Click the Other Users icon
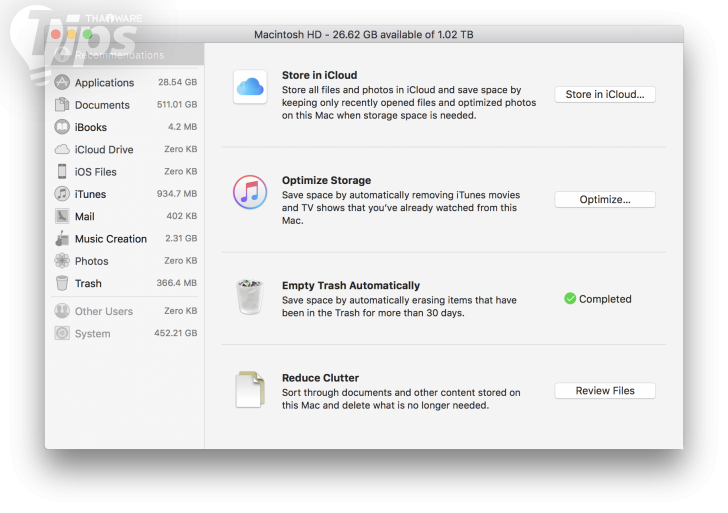This screenshot has height=513, width=728. click(62, 311)
